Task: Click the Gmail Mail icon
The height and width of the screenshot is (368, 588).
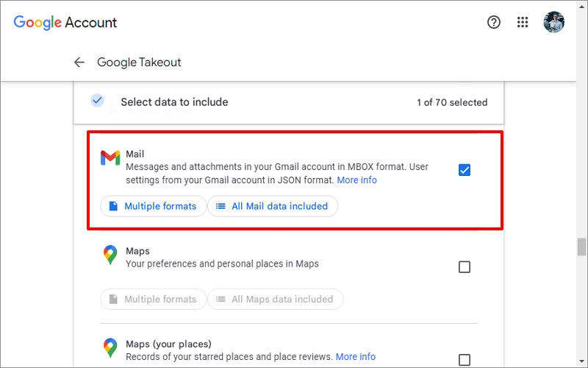Action: pos(110,158)
